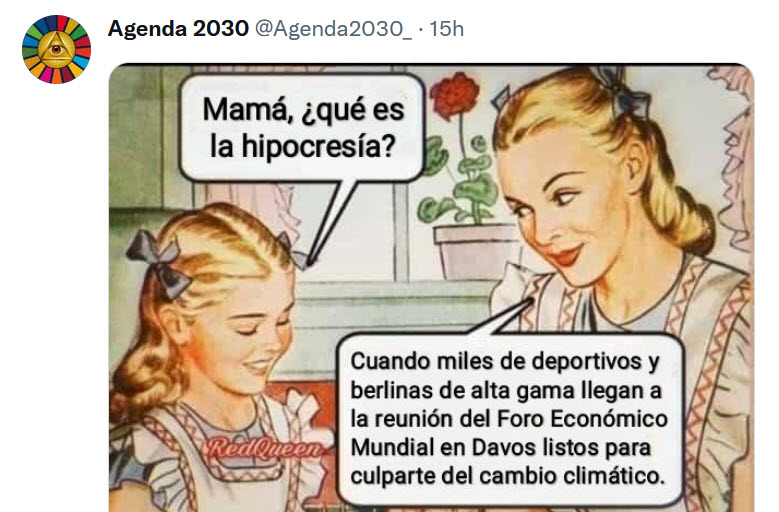Open the 15h timestamp link

tap(446, 29)
